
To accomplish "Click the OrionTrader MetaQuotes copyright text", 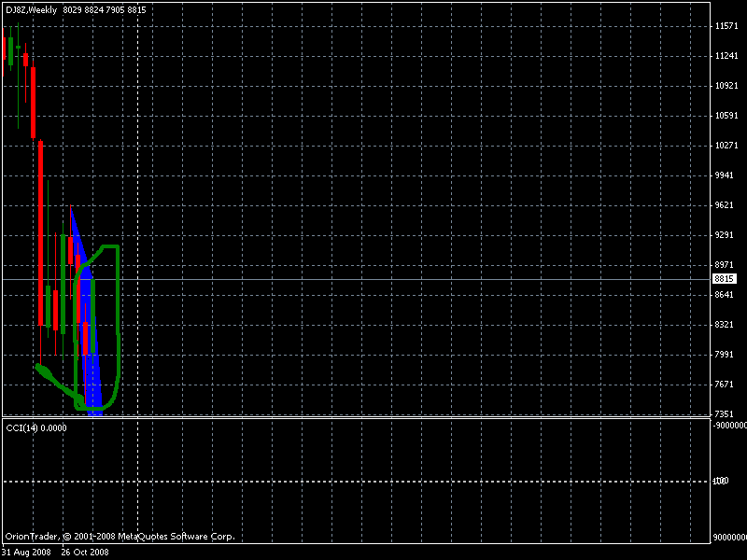I will (120, 537).
